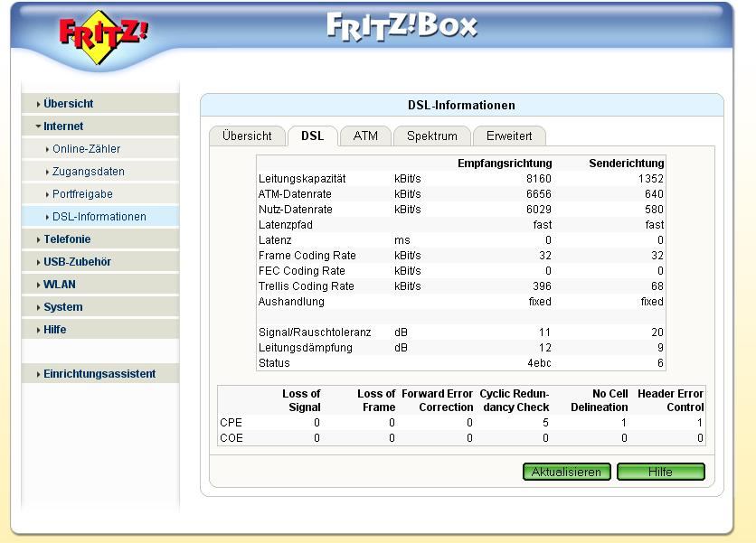The width and height of the screenshot is (756, 543).
Task: Expand the WLAN sidebar section
Action: click(100, 285)
